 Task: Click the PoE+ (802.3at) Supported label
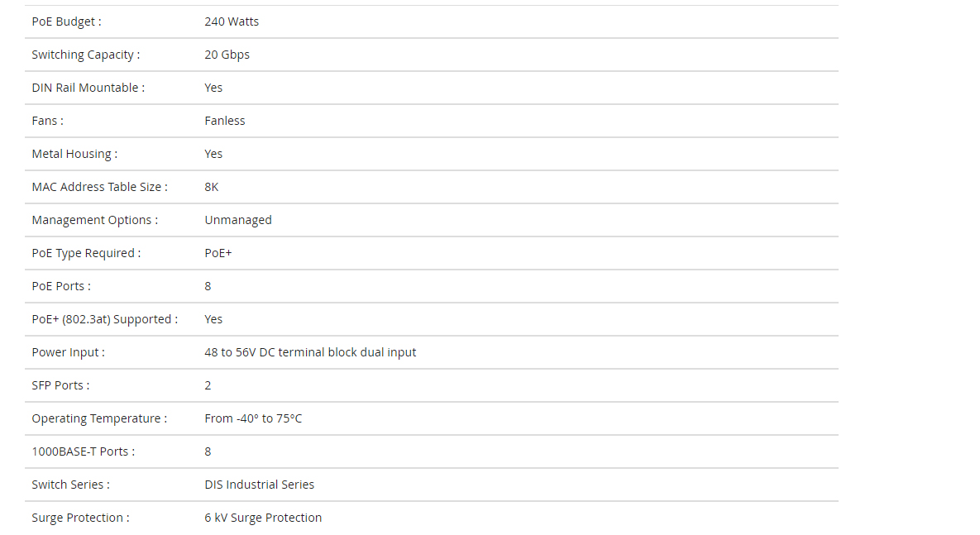pos(105,319)
